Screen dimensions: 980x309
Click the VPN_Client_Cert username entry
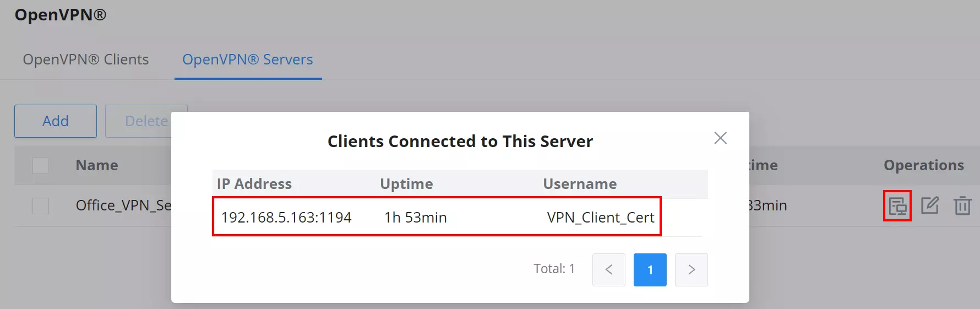click(x=601, y=218)
